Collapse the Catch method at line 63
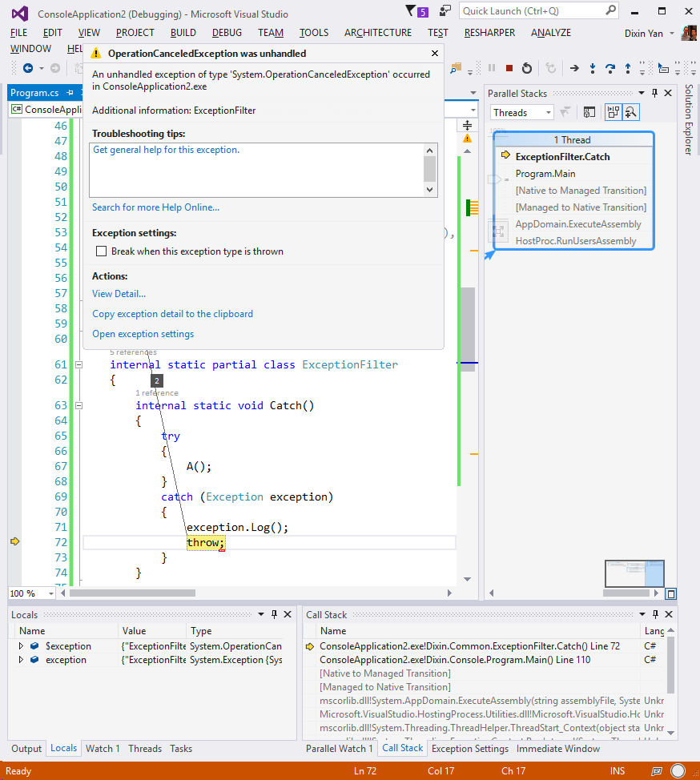Screen dimensions: 700x780 click(78, 405)
